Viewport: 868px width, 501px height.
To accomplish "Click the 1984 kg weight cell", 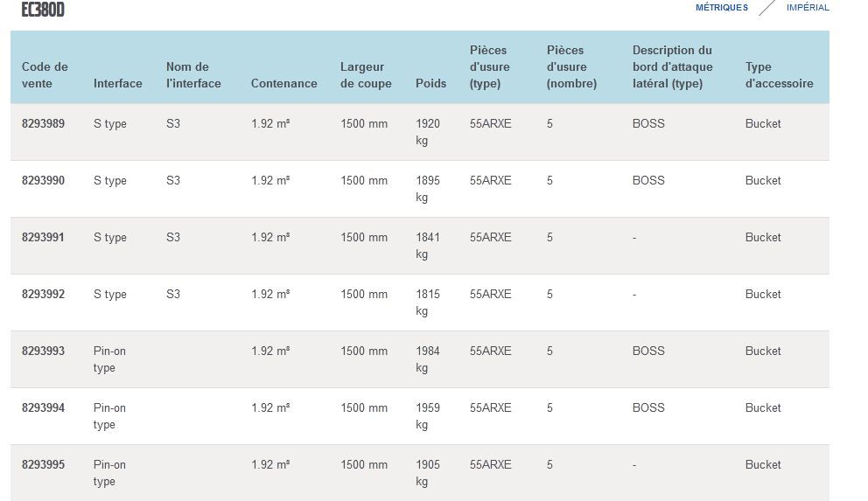I will 428,359.
